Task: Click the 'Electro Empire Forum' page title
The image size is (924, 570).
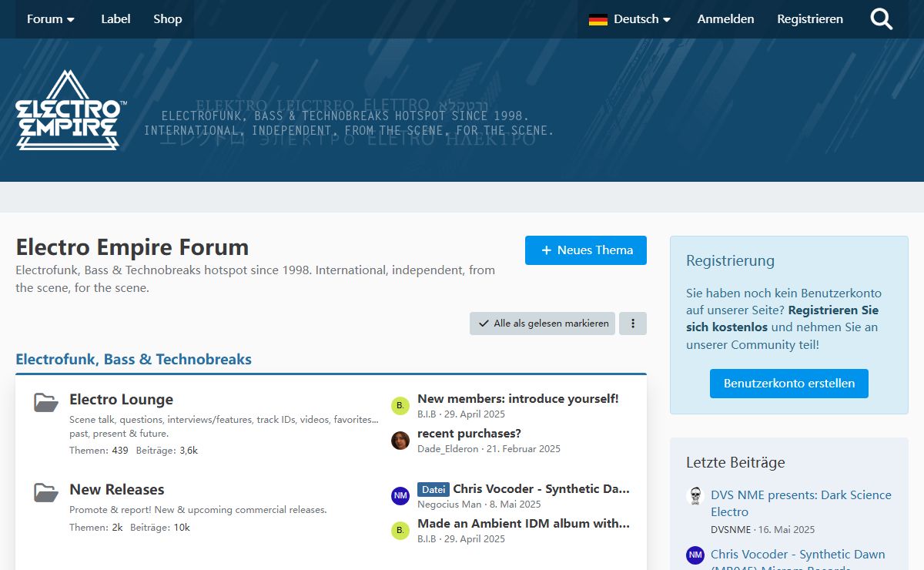Action: 132,247
